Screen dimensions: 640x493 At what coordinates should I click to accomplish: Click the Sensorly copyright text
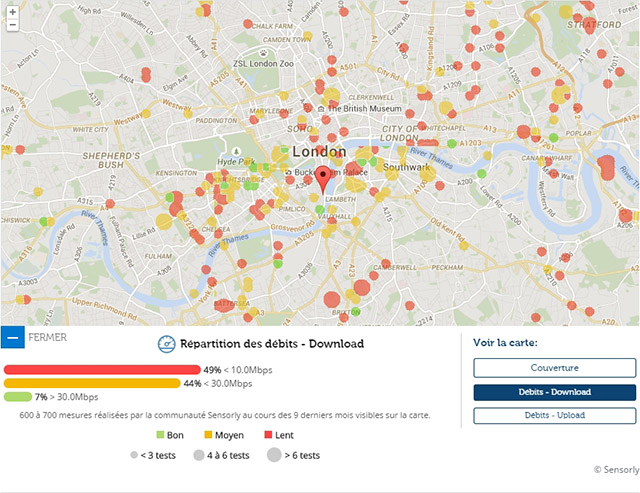(x=616, y=470)
